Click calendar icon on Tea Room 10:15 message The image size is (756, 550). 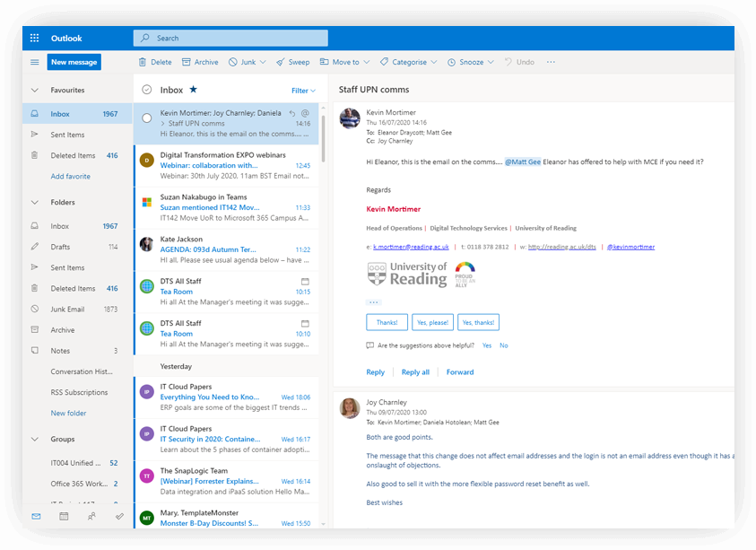click(305, 281)
